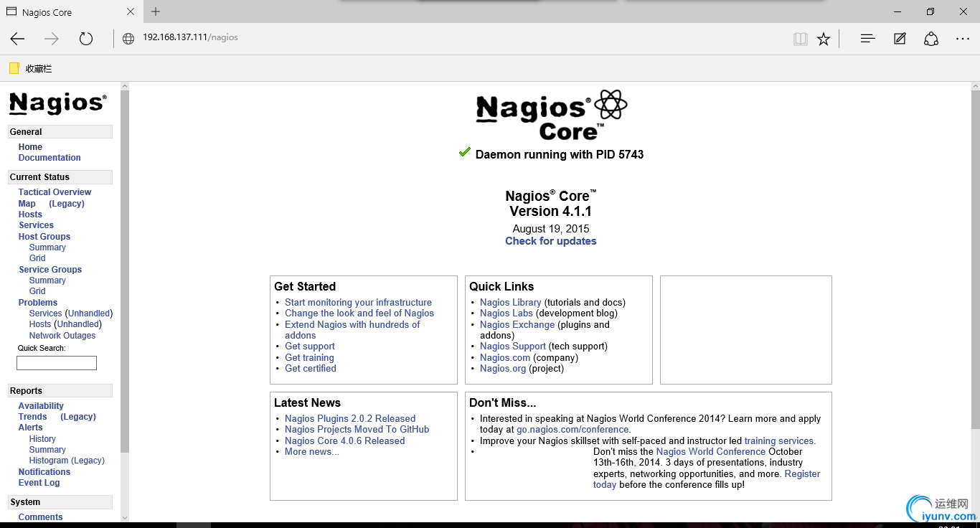Open the Documentation link
Screen dimensions: 980x528
(x=50, y=158)
